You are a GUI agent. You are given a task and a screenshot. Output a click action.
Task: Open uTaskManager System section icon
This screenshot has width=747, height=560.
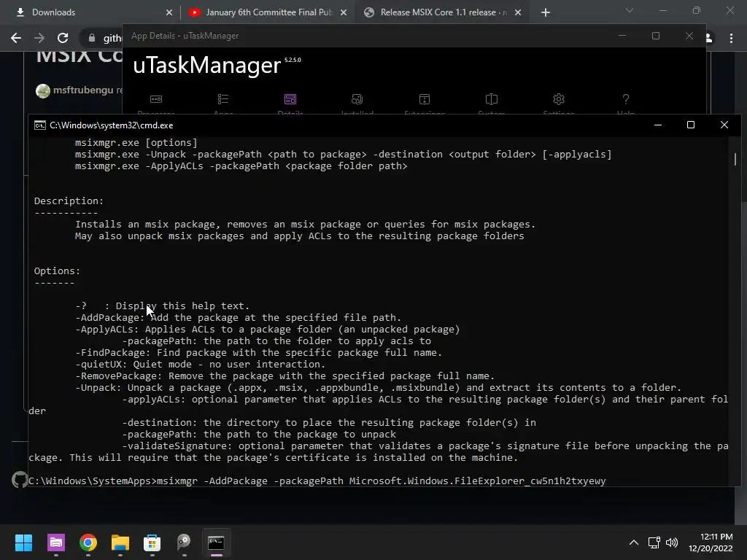492,99
